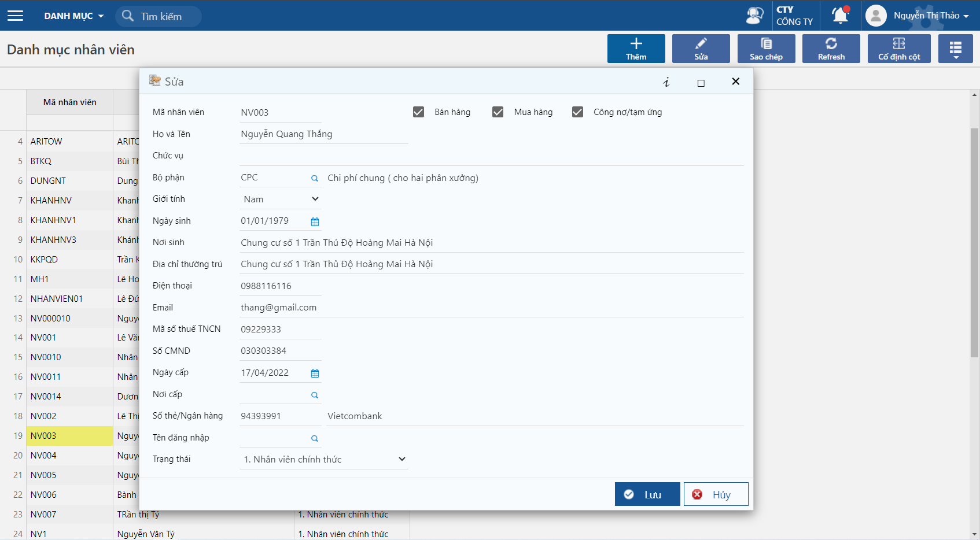Open the hamburger navigation menu
This screenshot has width=980, height=540.
(16, 16)
